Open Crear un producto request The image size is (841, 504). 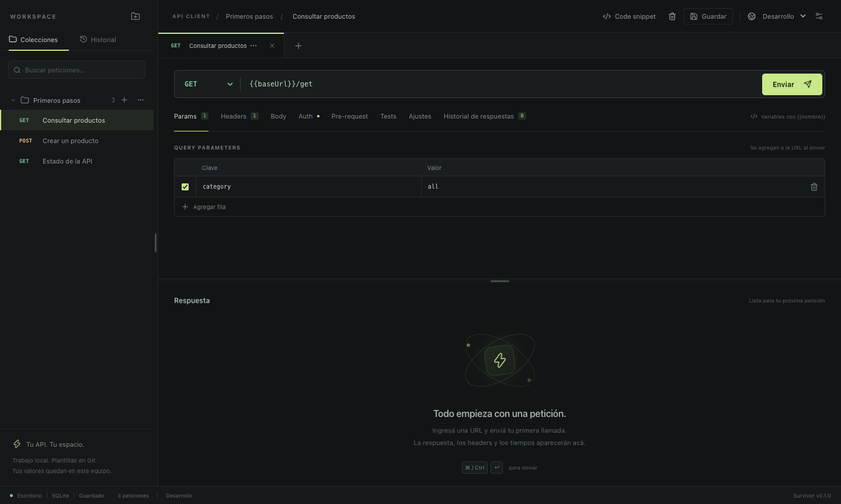pyautogui.click(x=77, y=141)
